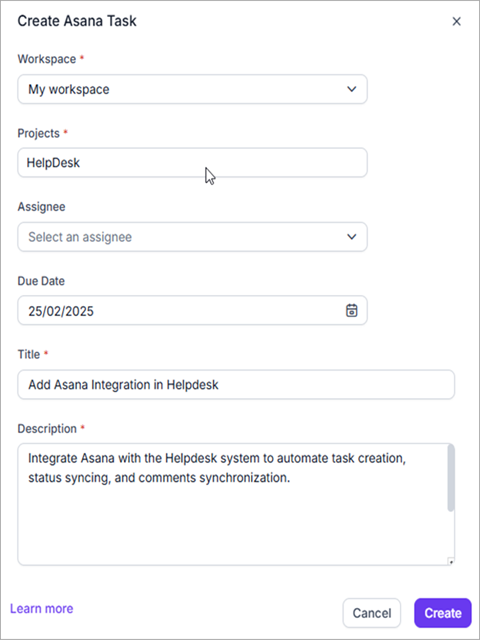Screen dimensions: 480x640
Task: Focus the Title field with Asana Integration text
Action: click(x=236, y=384)
